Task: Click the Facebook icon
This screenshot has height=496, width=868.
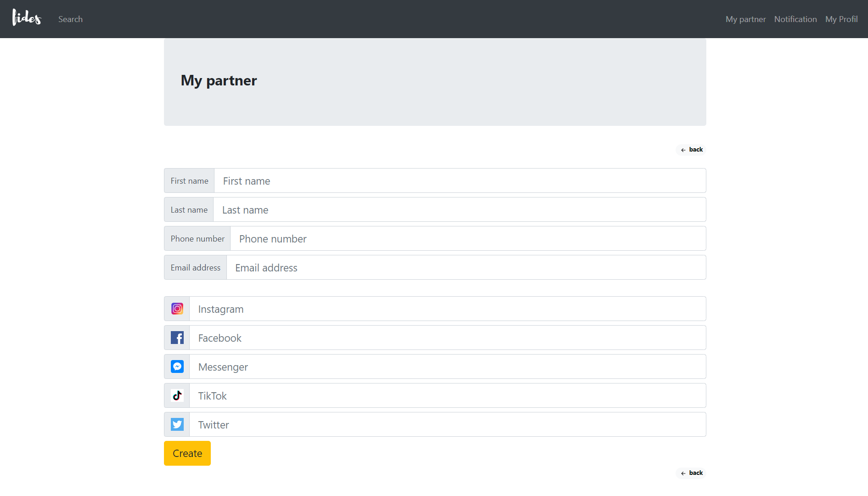Action: click(x=177, y=338)
